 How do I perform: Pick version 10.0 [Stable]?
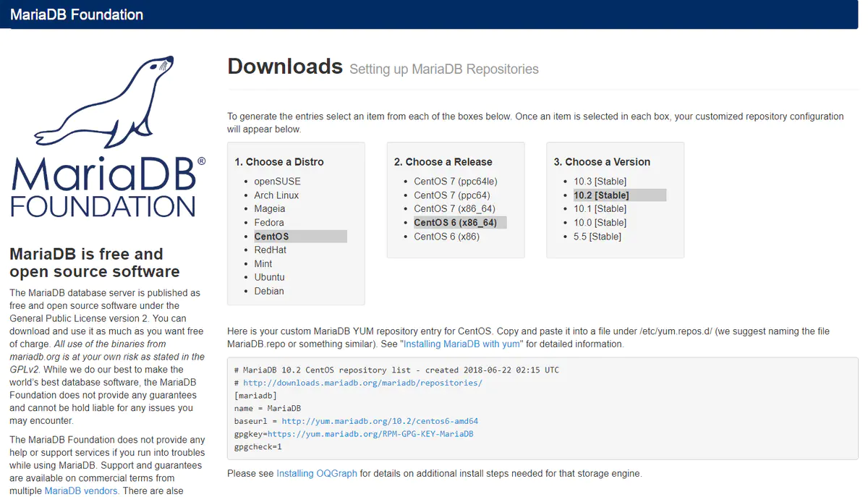point(600,223)
